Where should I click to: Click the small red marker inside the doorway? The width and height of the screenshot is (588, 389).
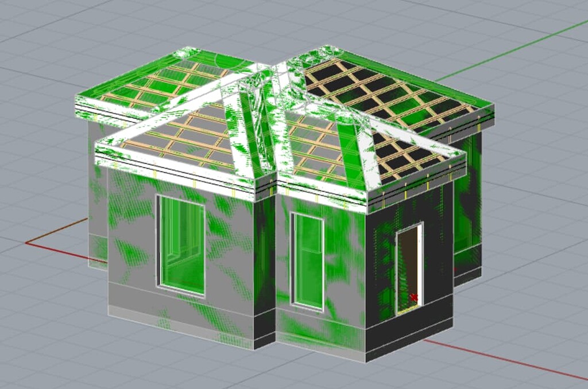413,297
